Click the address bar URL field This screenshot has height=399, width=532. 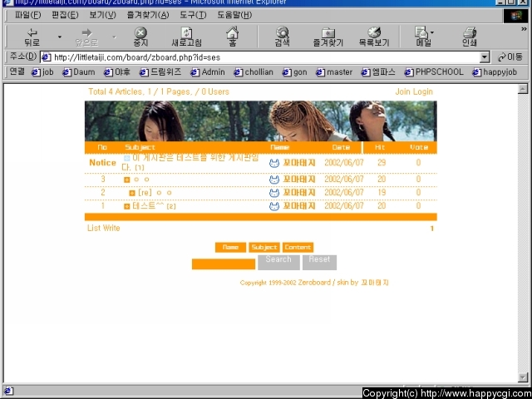tap(259, 57)
